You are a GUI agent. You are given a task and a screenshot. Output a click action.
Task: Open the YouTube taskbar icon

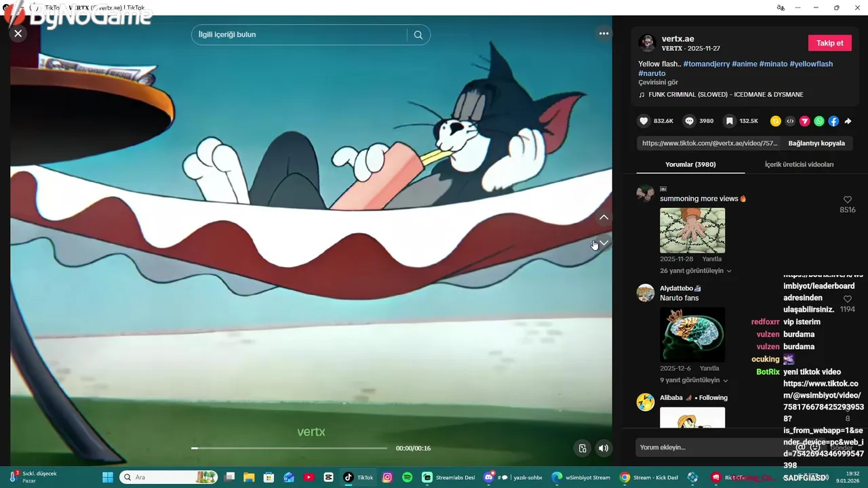(309, 477)
